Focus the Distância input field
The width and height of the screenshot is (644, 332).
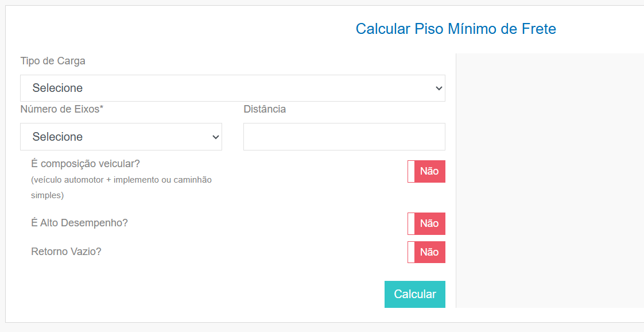344,136
